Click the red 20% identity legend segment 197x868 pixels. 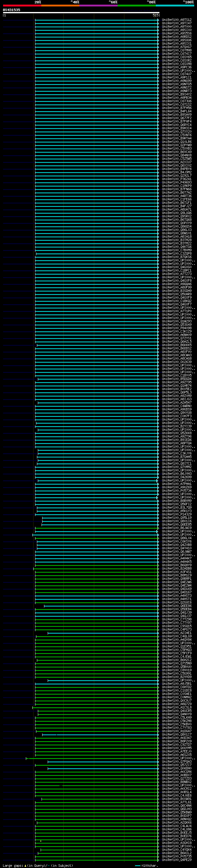[x=22, y=6]
